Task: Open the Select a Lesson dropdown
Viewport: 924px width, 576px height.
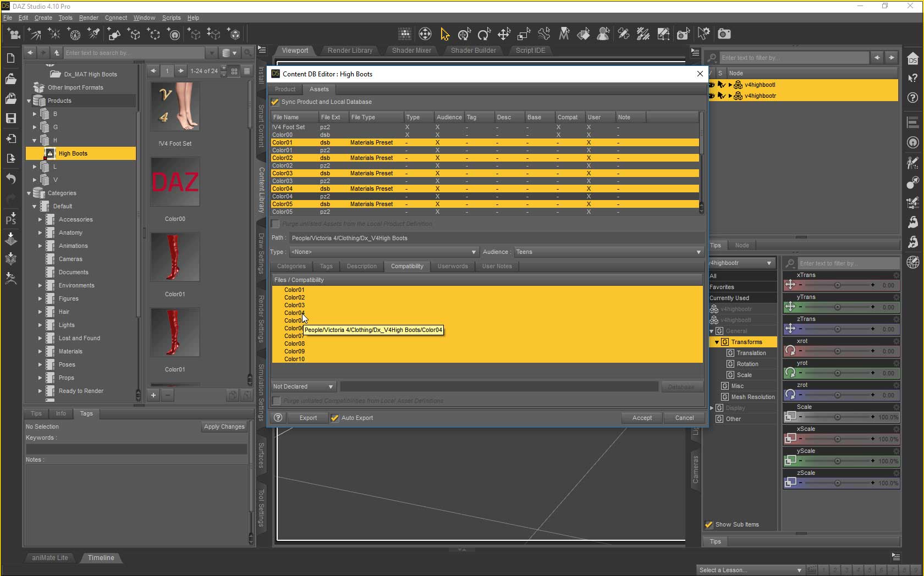Action: coord(750,570)
